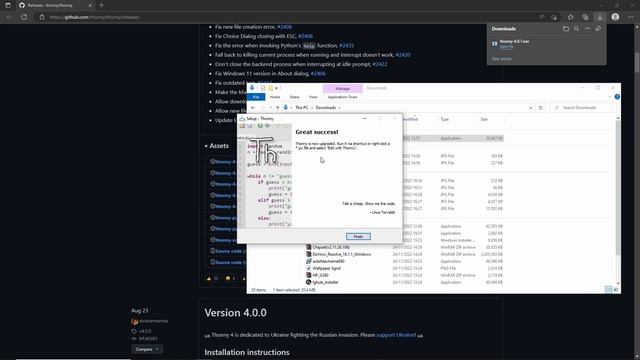Click Explorer Back navigation arrow

pos(253,108)
